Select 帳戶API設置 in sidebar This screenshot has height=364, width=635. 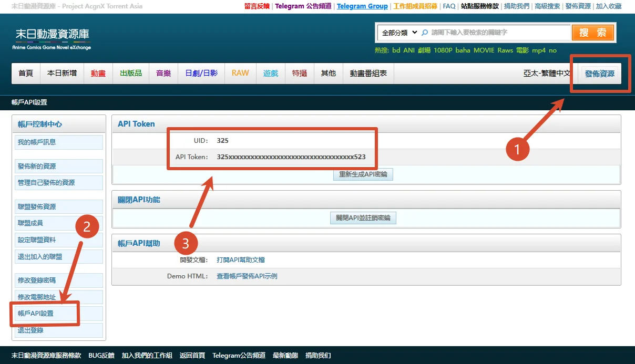click(59, 314)
